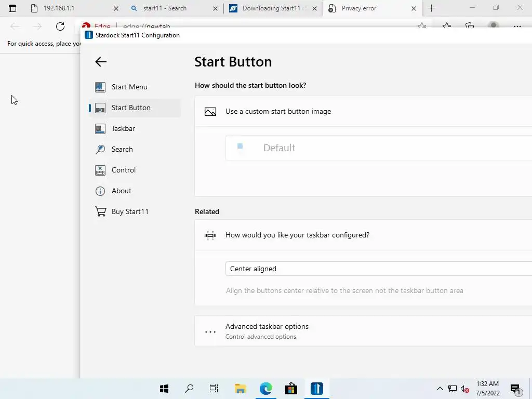Show hidden system tray icons
This screenshot has width=532, height=399.
point(440,389)
